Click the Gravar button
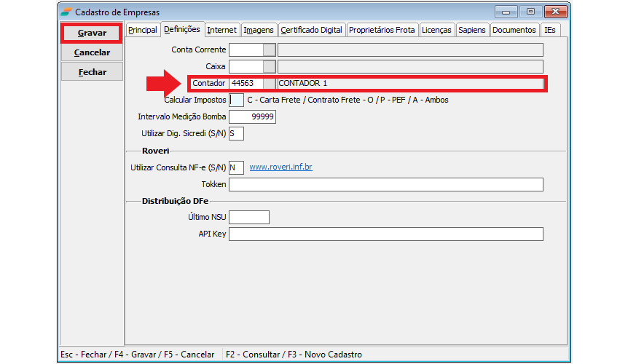628x364 pixels. pyautogui.click(x=92, y=33)
